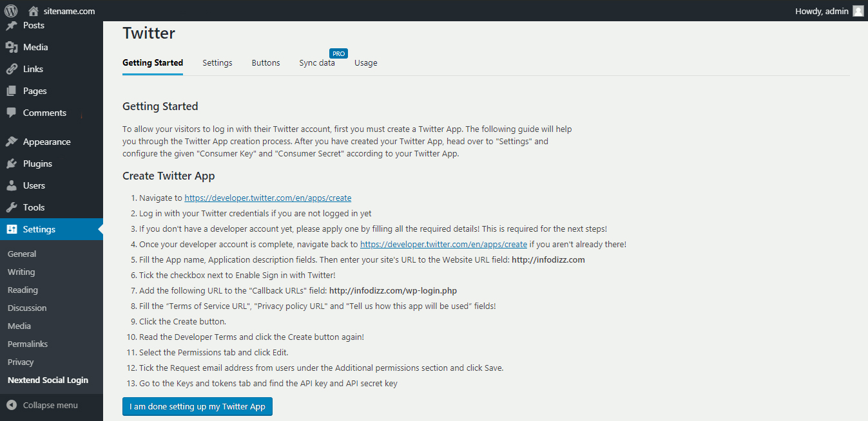
Task: Click the Appearance paintbrush icon
Action: pos(11,142)
